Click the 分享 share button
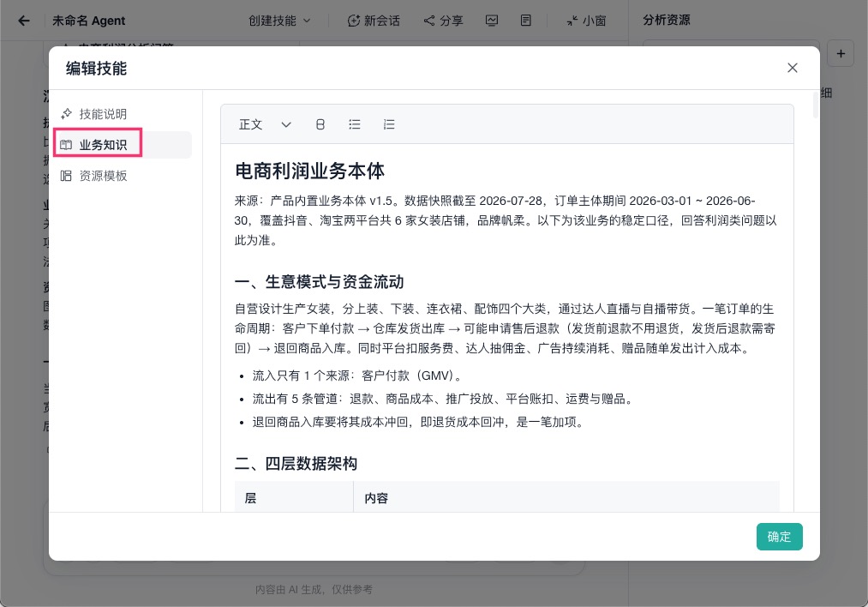 click(x=443, y=21)
